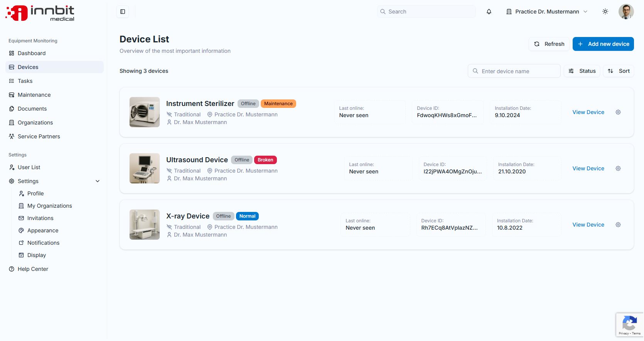Screen dimensions: 644x341
Task: Click View Device for Ultrasound Device
Action: pos(588,168)
